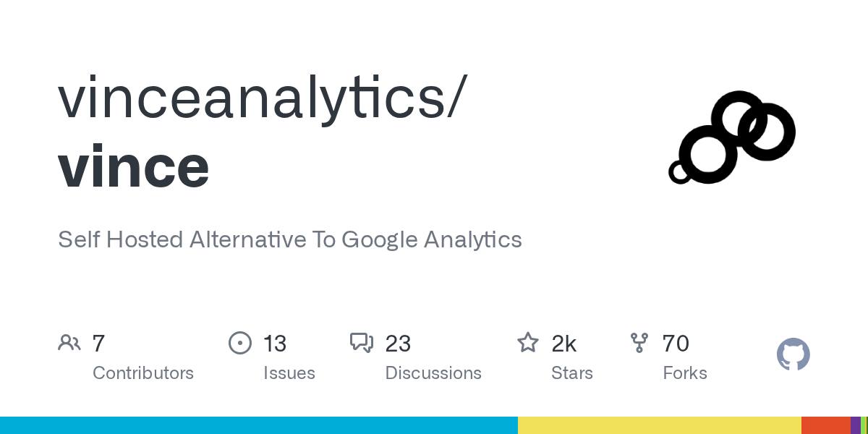Click the vince interlocking rings logo
The height and width of the screenshot is (434, 868).
coord(732,137)
